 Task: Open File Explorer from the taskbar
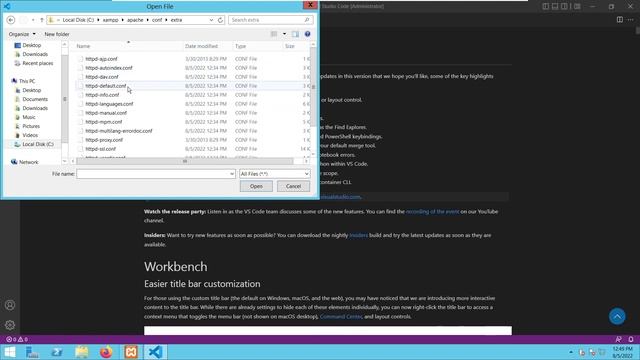pyautogui.click(x=82, y=352)
